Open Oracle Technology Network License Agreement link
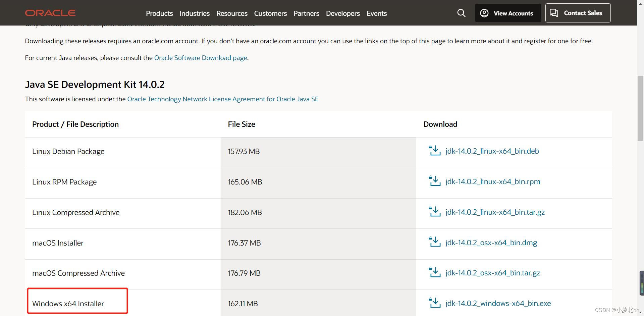This screenshot has height=316, width=644. (223, 99)
